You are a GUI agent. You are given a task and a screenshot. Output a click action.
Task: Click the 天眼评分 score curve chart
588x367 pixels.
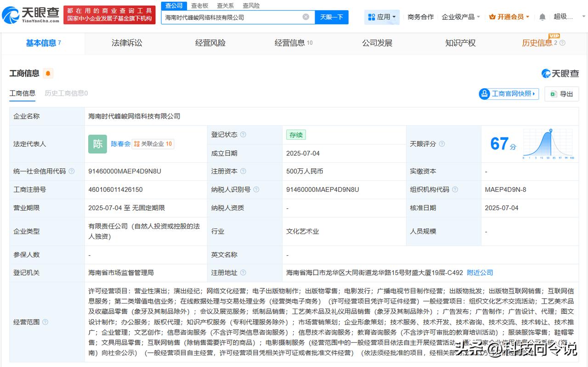548,144
